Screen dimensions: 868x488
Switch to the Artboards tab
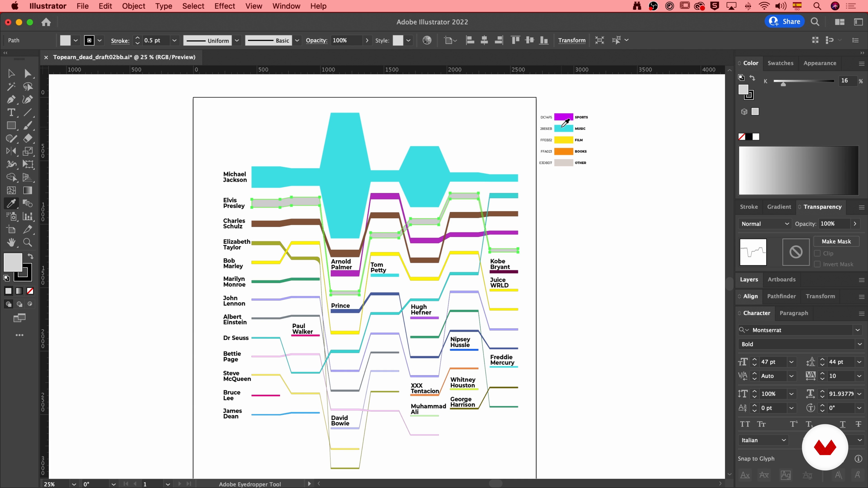[781, 279]
